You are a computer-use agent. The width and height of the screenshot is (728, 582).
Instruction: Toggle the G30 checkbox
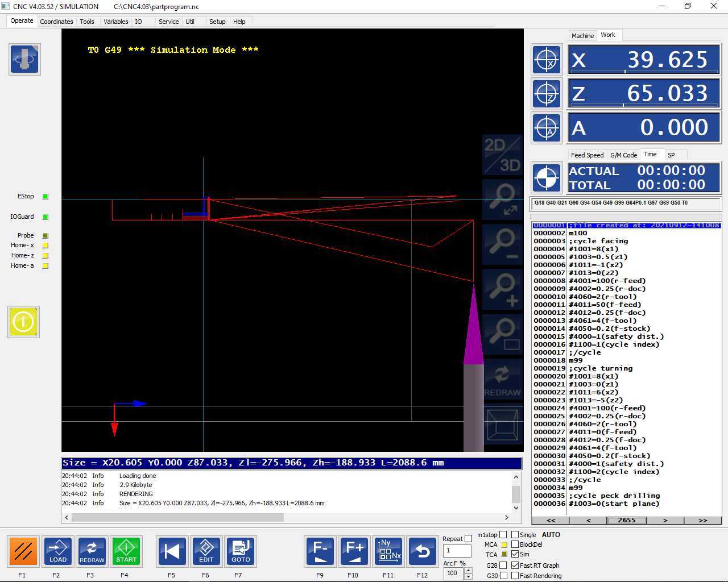click(x=503, y=576)
